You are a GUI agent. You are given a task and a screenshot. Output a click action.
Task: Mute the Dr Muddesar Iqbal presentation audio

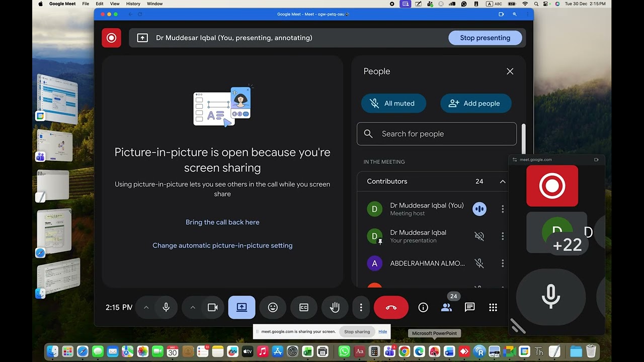pos(479,236)
